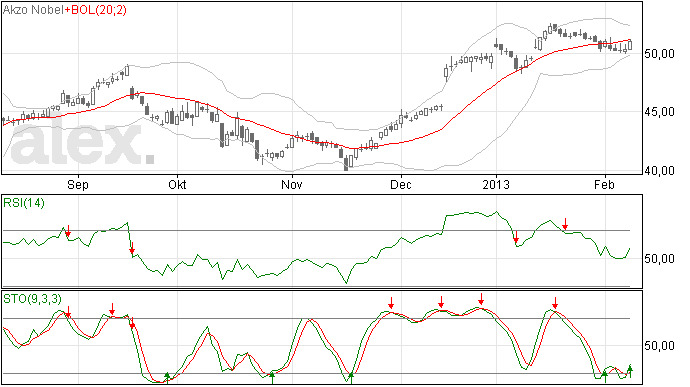Click the Nov month label
This screenshot has width=690, height=387.
click(x=292, y=184)
